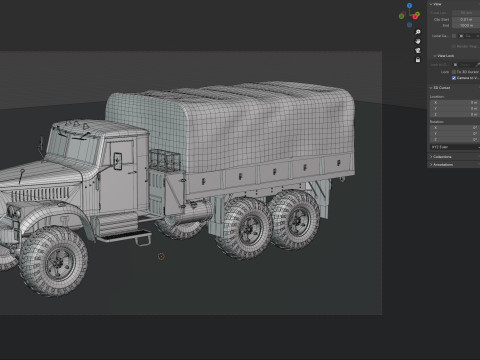Open the XYZ Euler rotation mode dropdown
The width and height of the screenshot is (480, 360).
(x=455, y=147)
